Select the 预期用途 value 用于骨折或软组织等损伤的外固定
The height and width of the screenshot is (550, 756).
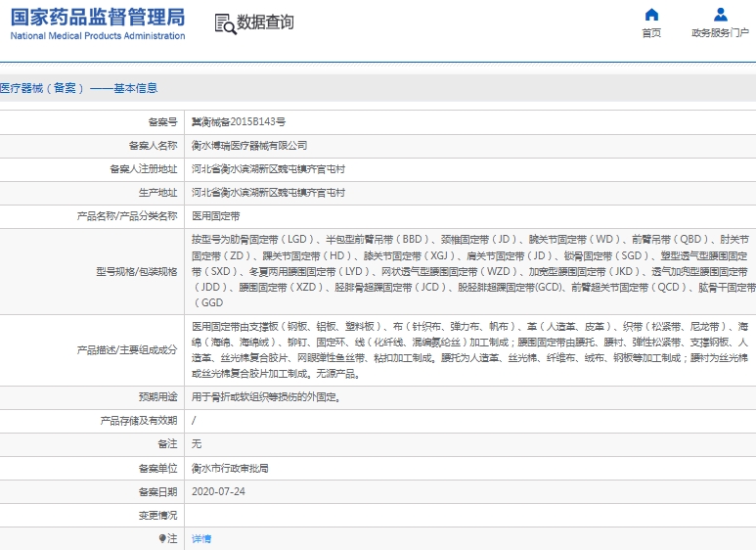pos(266,397)
